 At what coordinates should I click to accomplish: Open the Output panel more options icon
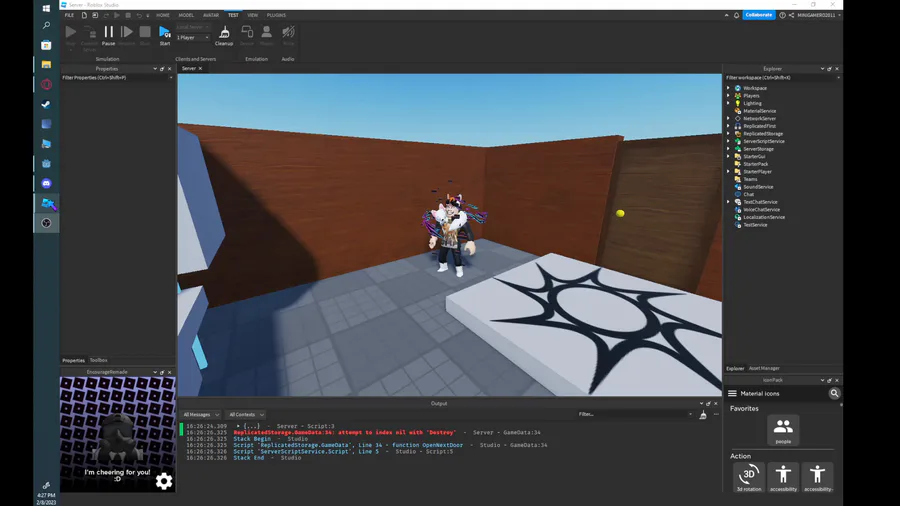716,414
